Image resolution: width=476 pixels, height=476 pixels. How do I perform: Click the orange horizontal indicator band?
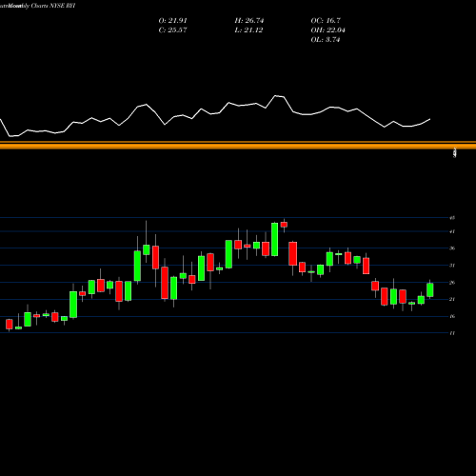click(x=238, y=145)
